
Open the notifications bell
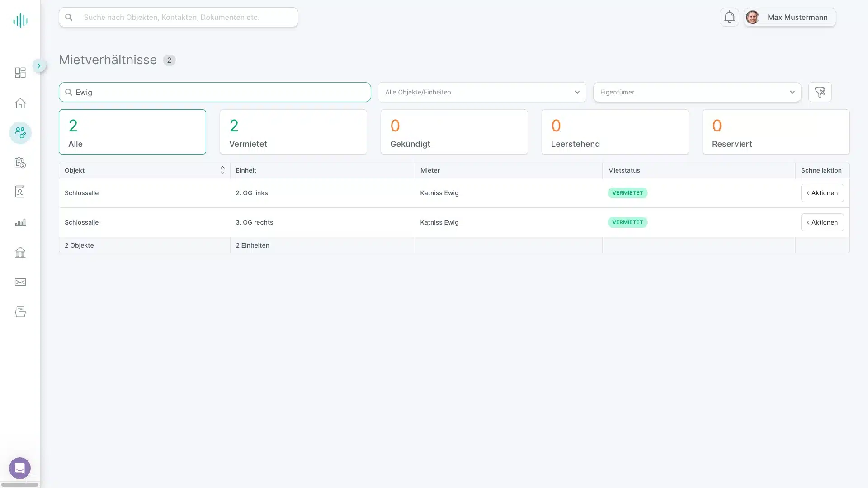pyautogui.click(x=729, y=17)
